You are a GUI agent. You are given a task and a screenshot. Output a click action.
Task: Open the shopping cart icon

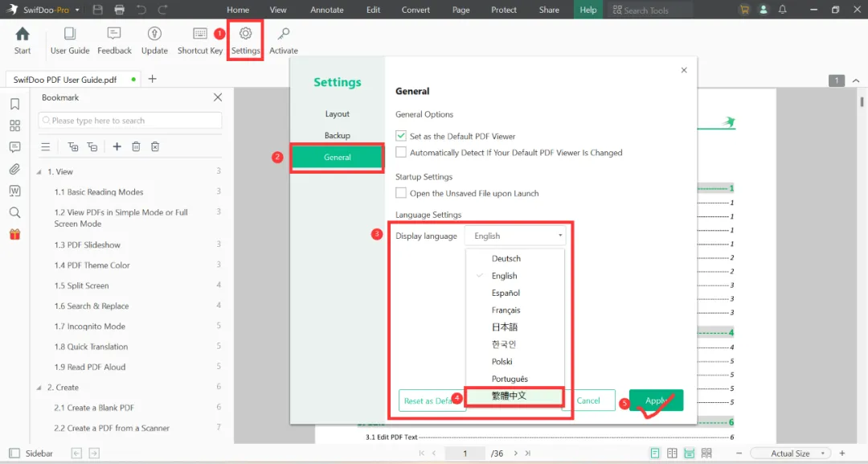(744, 10)
